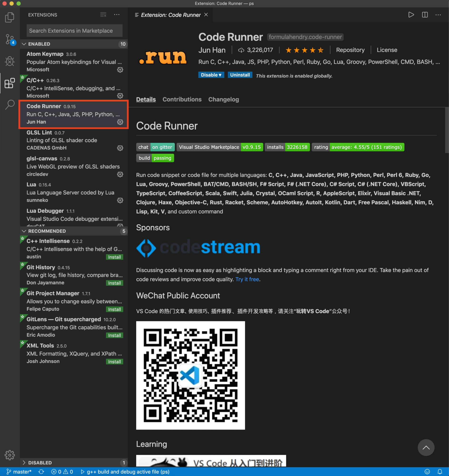Click the master* branch in status bar
Image resolution: width=449 pixels, height=476 pixels.
point(19,472)
